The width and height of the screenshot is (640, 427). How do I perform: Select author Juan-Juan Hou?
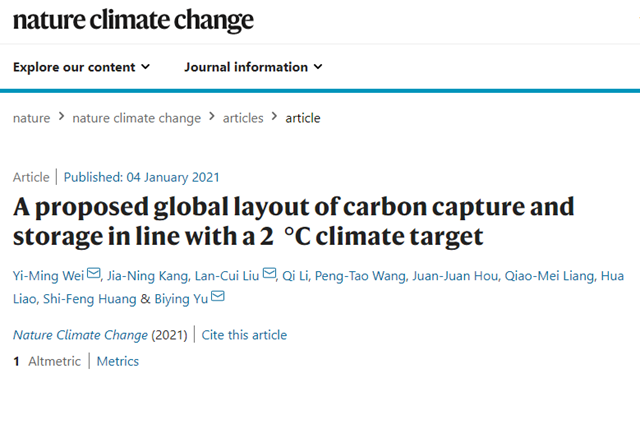tap(455, 276)
